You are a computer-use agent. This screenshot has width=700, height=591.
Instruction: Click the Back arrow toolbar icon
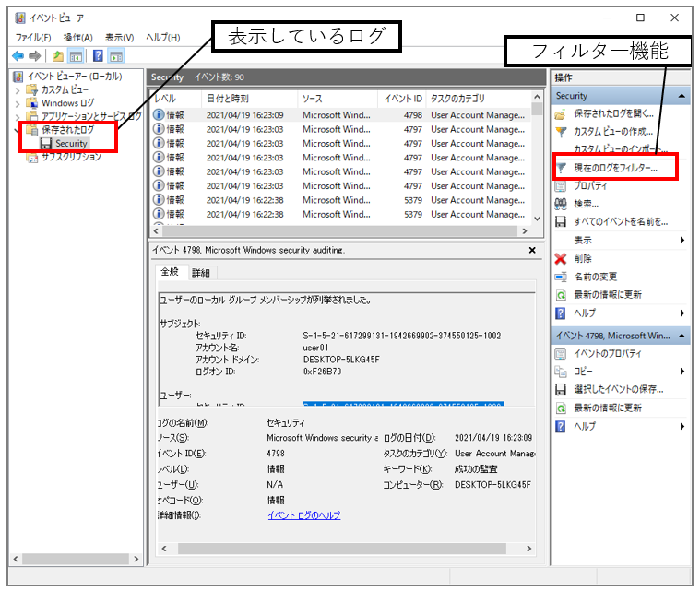click(x=18, y=56)
